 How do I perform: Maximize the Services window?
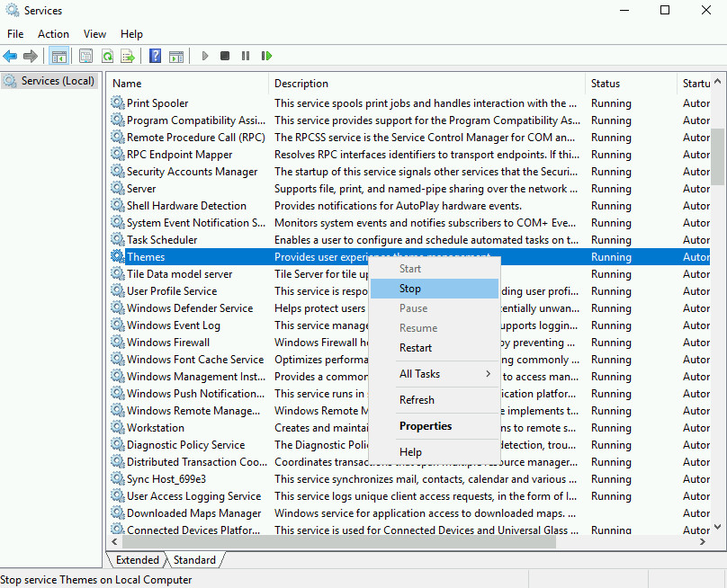point(664,10)
